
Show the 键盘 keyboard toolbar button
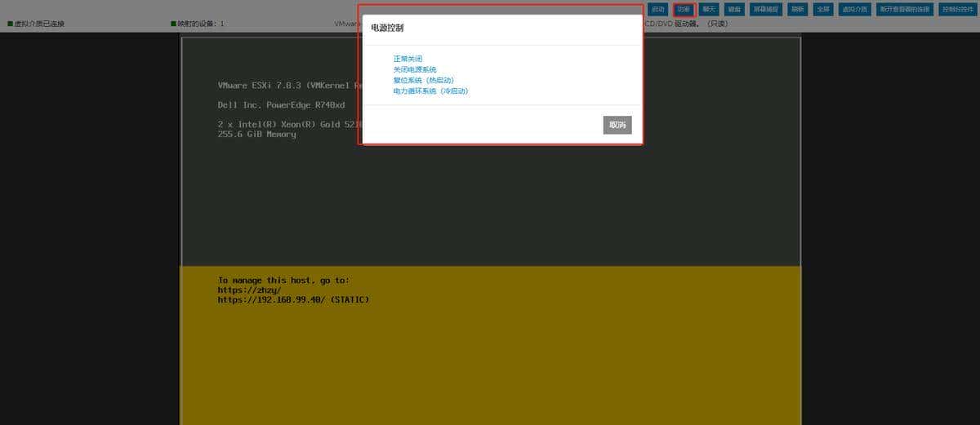(734, 10)
